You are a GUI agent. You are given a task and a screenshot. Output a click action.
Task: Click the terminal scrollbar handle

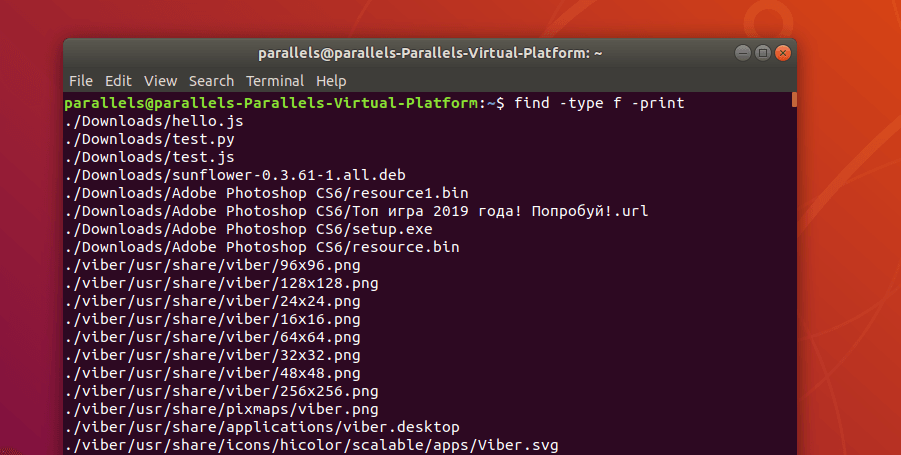click(794, 99)
